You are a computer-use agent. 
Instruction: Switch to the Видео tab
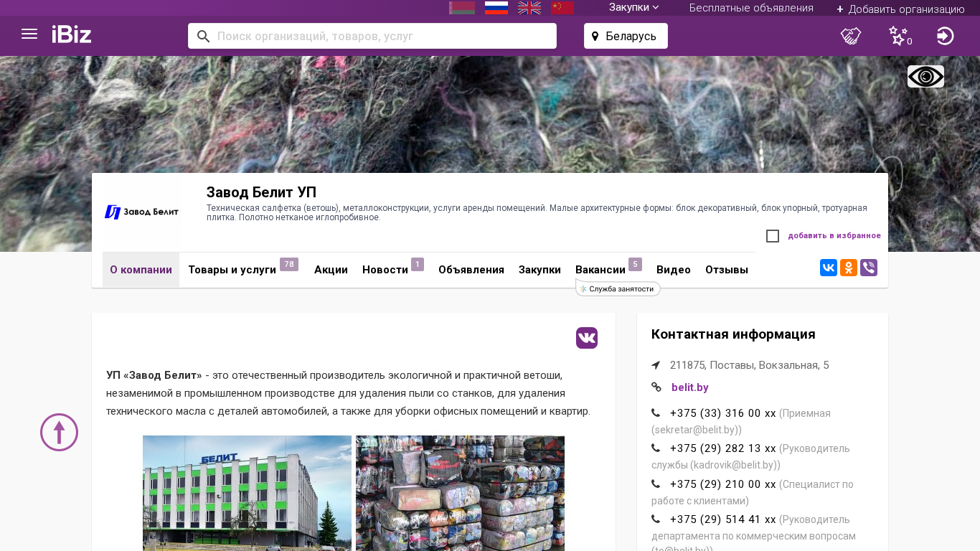[x=674, y=270]
